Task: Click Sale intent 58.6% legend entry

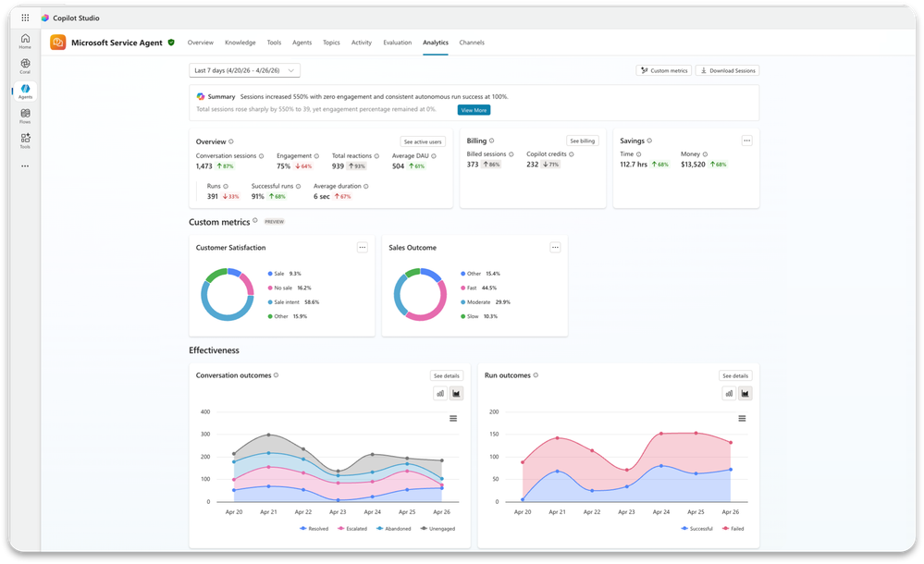Action: tap(293, 302)
